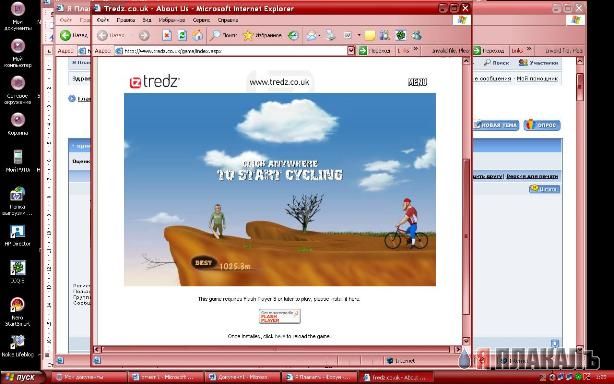Screen dimensions: 614x384
Task: Click the green flower ICQ toolbar icon
Action: tap(401, 36)
